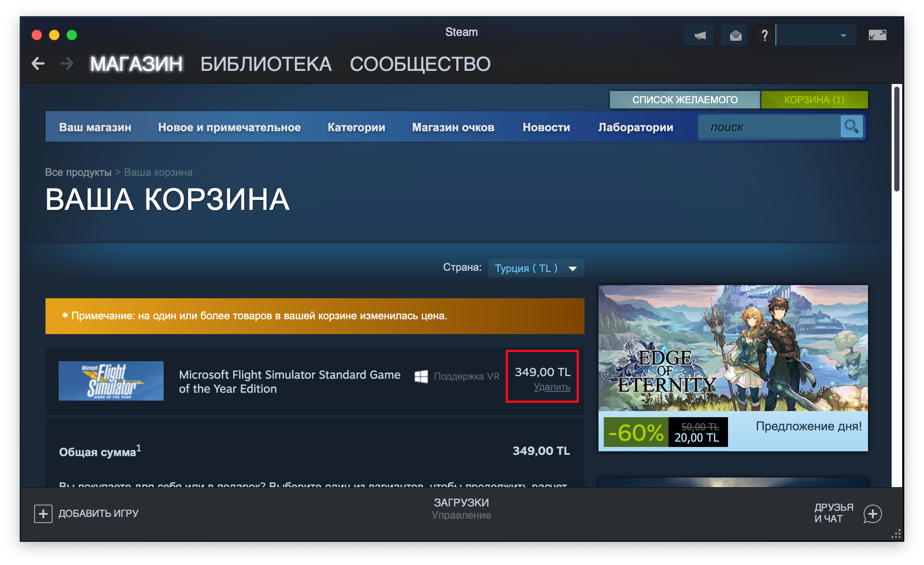Image resolution: width=924 pixels, height=565 pixels.
Task: Open the country dropdown showing Турция (TL)
Action: tap(535, 268)
